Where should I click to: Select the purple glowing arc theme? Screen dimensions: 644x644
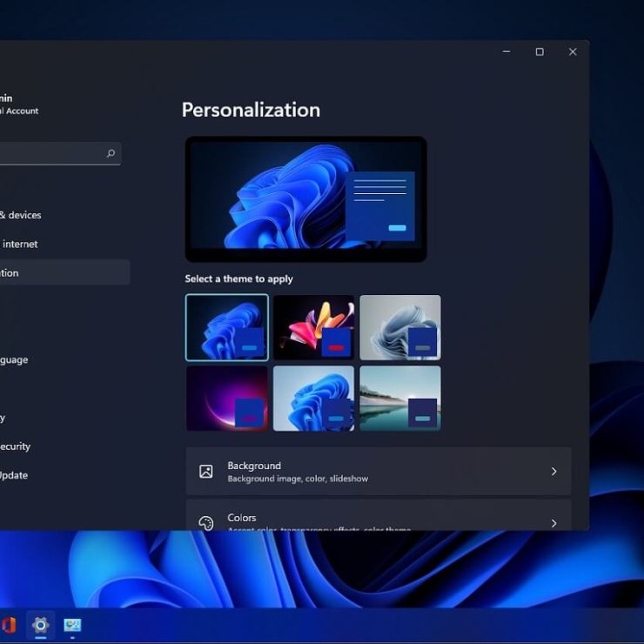(x=227, y=399)
